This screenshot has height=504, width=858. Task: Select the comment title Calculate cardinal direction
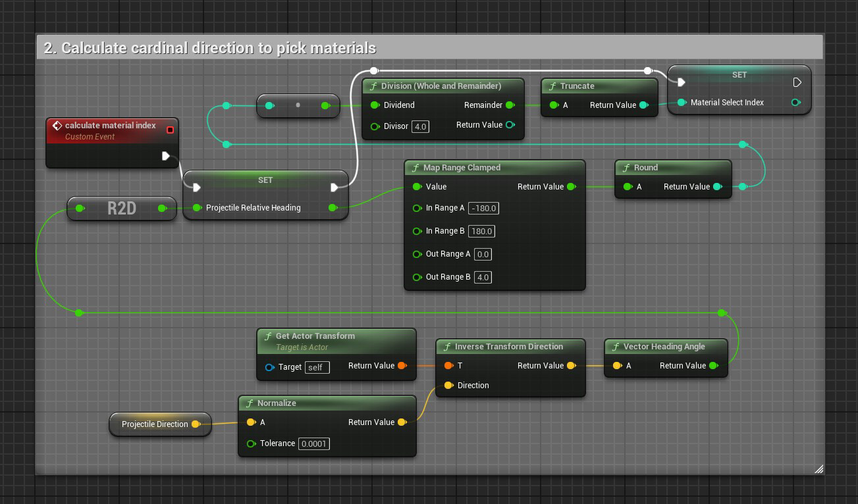pyautogui.click(x=210, y=48)
